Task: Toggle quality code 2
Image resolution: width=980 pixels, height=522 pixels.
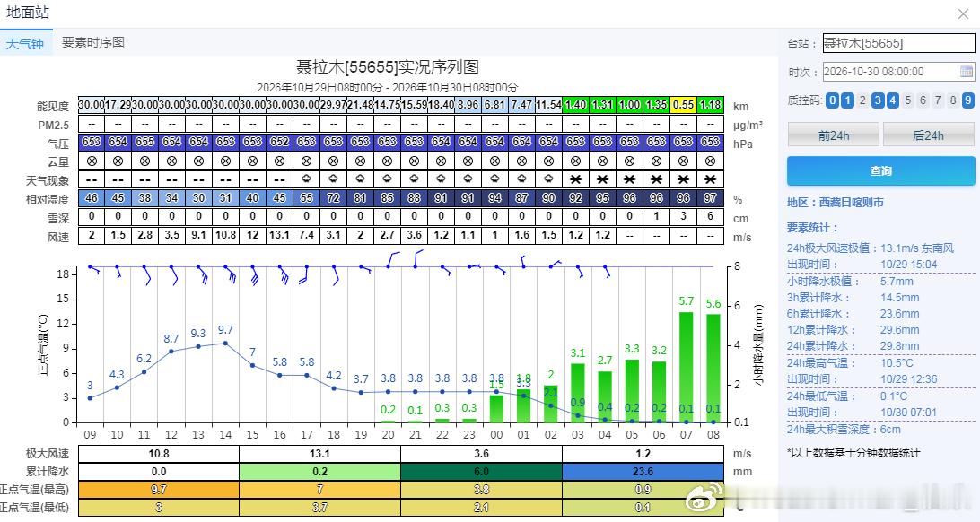Action: [x=862, y=100]
